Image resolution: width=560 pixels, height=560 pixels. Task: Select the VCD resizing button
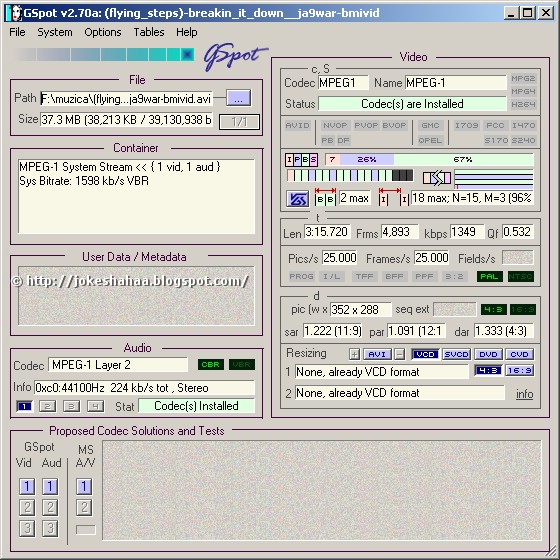click(x=425, y=354)
